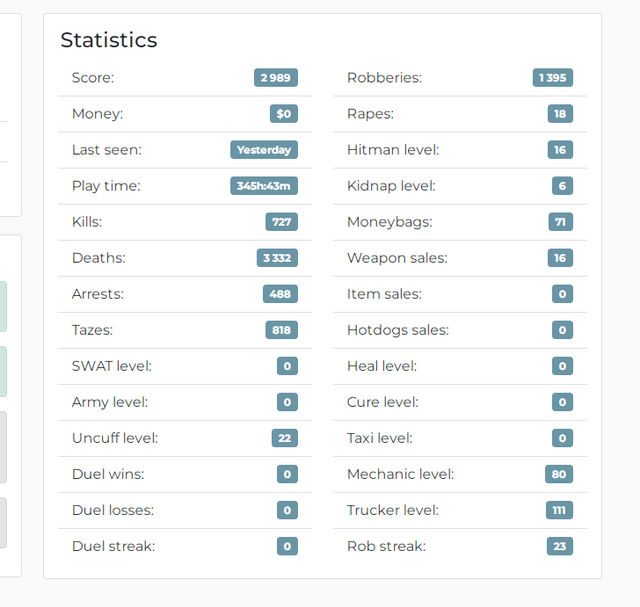This screenshot has width=640, height=607.
Task: Click the Statistics heading
Action: coord(109,40)
